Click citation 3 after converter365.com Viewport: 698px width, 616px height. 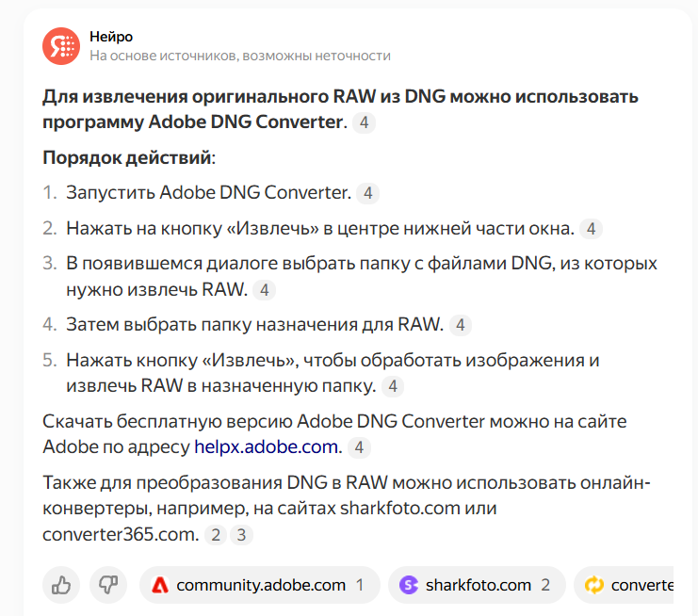point(241,535)
